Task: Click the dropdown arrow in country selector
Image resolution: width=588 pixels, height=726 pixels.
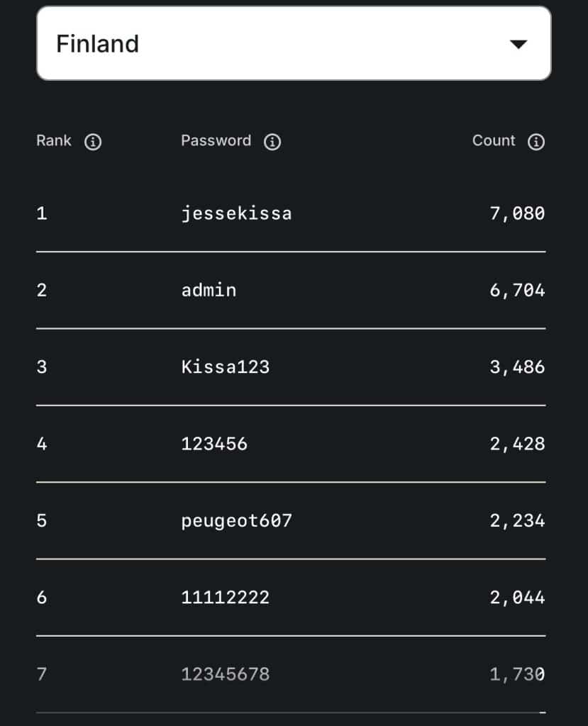Action: 518,45
